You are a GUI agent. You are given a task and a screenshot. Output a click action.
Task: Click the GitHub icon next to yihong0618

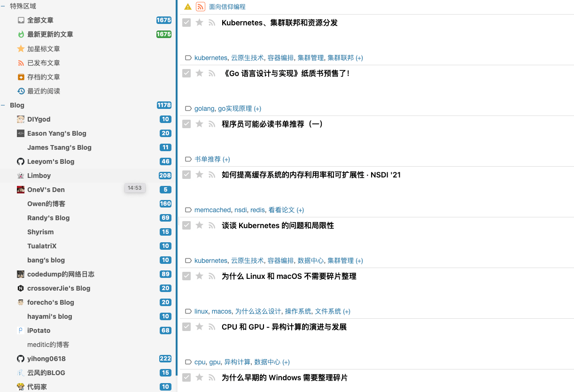[21, 359]
